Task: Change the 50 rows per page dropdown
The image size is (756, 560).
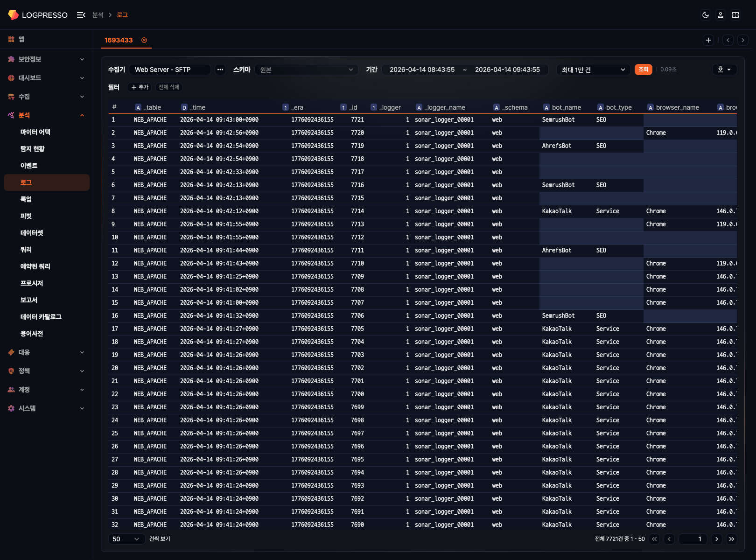Action: click(126, 539)
